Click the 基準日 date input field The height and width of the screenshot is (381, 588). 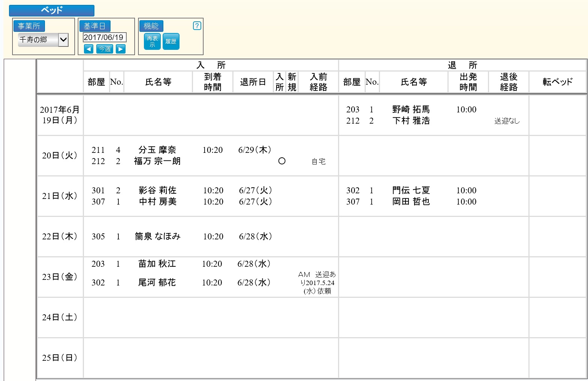coord(104,37)
